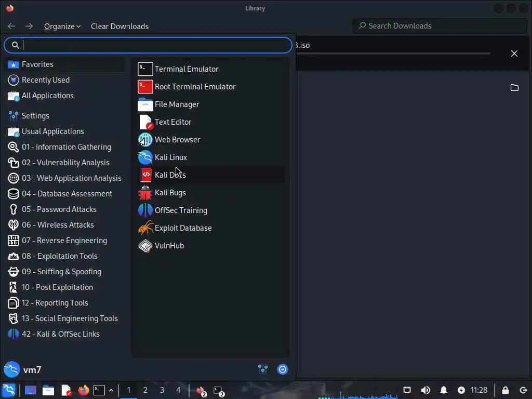
Task: Click the download progress bar
Action: [393, 54]
